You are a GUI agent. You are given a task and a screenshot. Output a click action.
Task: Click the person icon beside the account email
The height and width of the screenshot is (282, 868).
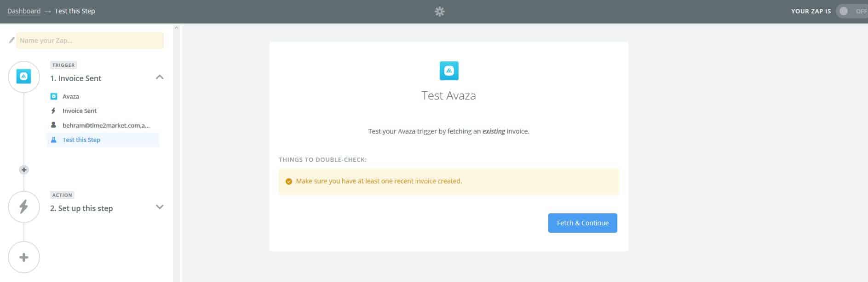pos(53,125)
